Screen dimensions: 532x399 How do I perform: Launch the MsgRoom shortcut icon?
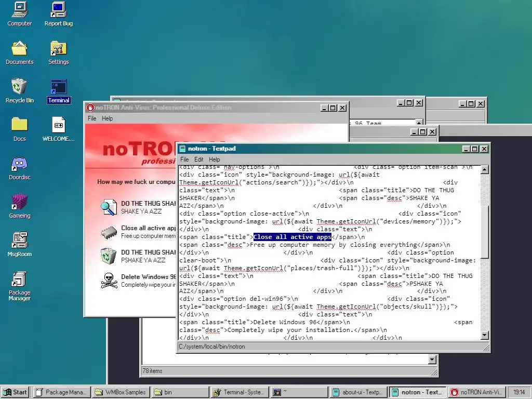(x=19, y=244)
